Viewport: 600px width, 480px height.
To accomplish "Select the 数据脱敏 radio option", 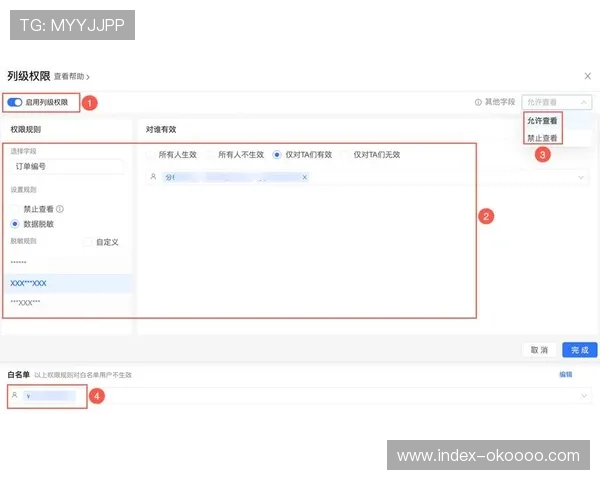I will 15,224.
